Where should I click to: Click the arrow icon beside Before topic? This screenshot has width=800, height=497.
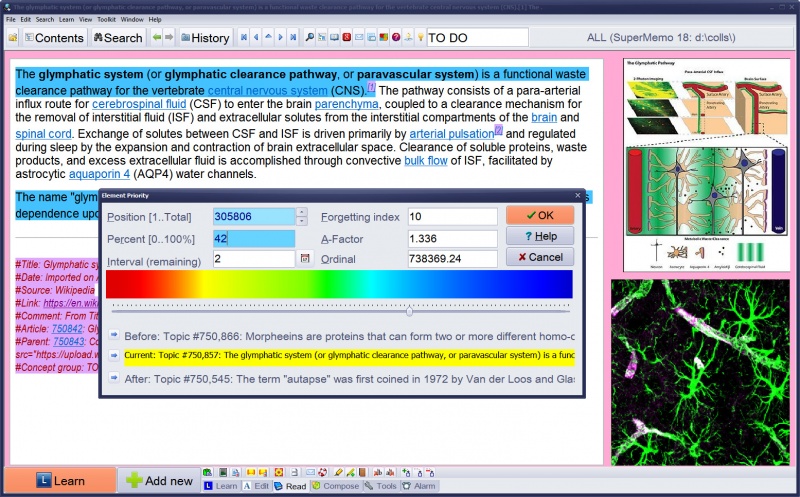[114, 335]
